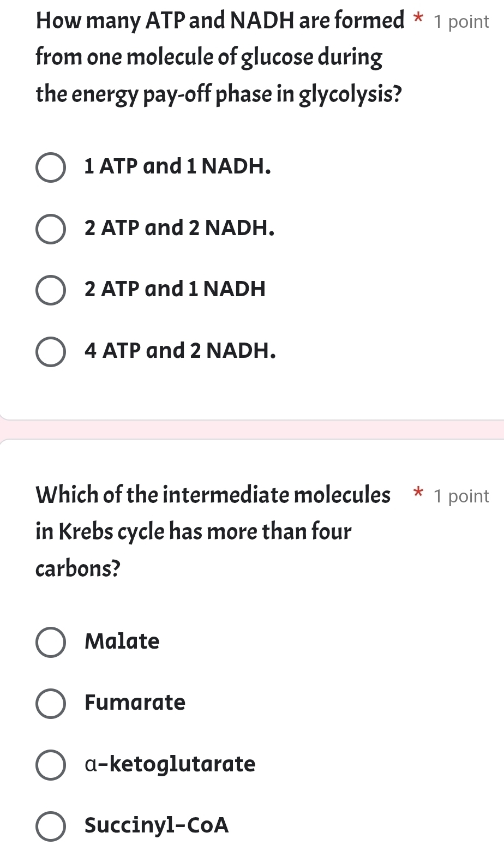Click the "2 ATP and 1 NADH" answer label text

click(175, 290)
